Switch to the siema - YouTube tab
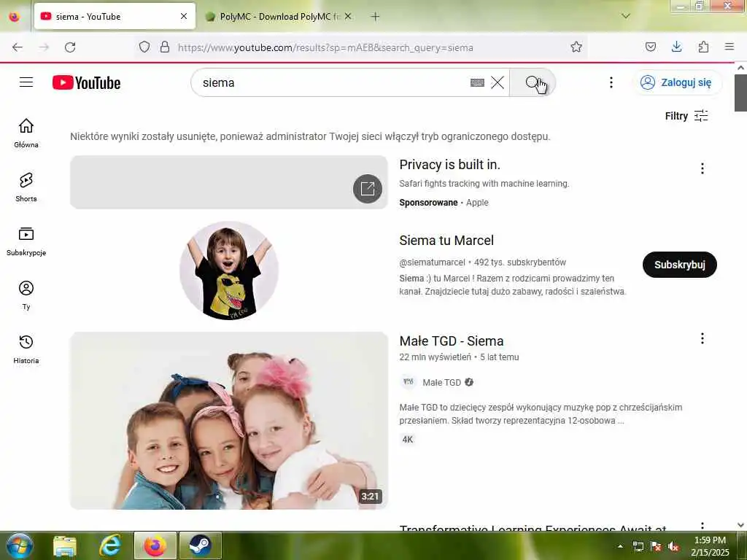Viewport: 747px width, 560px height. tap(115, 16)
